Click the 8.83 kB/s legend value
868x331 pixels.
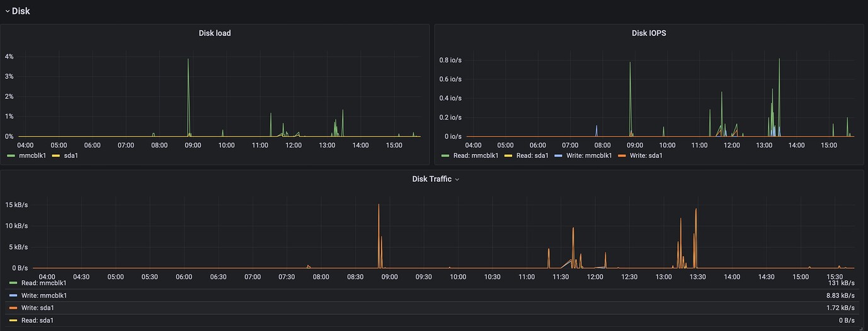click(x=840, y=295)
